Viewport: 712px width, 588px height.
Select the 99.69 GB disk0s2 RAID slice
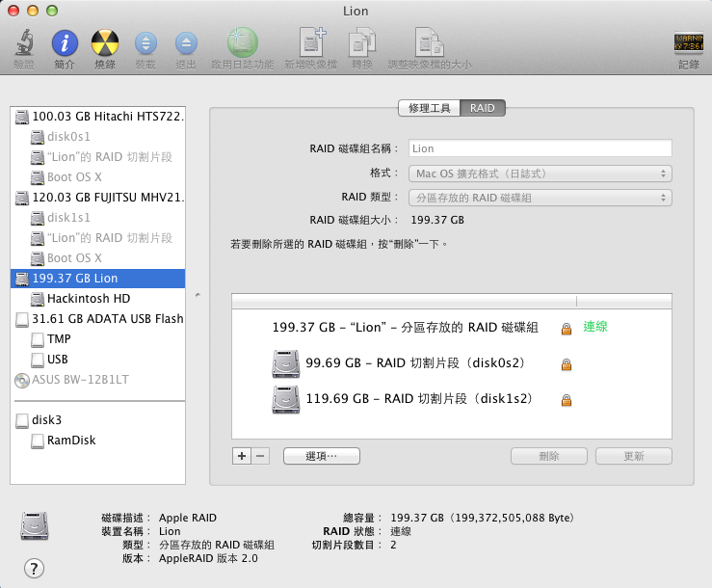tap(451, 363)
